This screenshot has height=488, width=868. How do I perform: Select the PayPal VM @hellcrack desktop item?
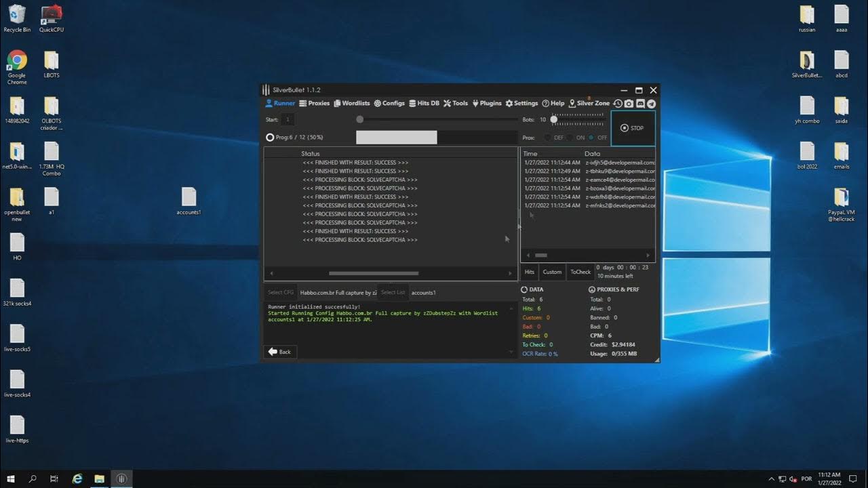tap(842, 205)
